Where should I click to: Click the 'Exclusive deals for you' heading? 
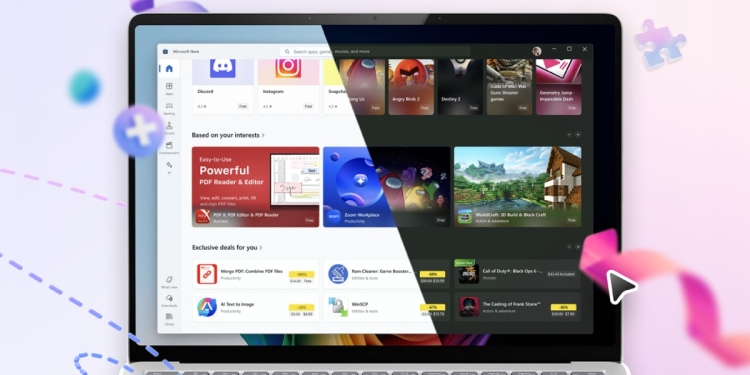coord(224,248)
